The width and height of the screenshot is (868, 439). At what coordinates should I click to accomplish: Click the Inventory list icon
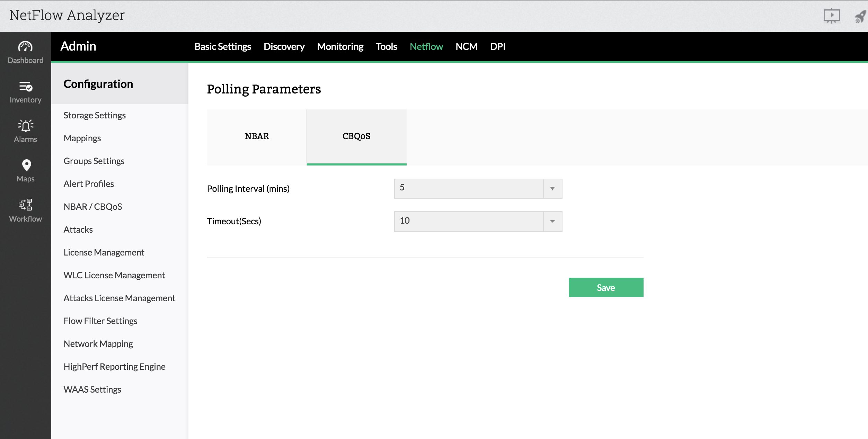pyautogui.click(x=25, y=86)
